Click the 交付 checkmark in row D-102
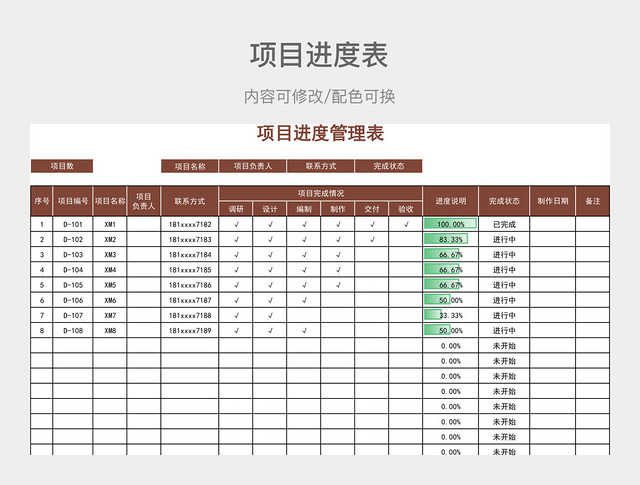The width and height of the screenshot is (640, 485). pos(372,240)
